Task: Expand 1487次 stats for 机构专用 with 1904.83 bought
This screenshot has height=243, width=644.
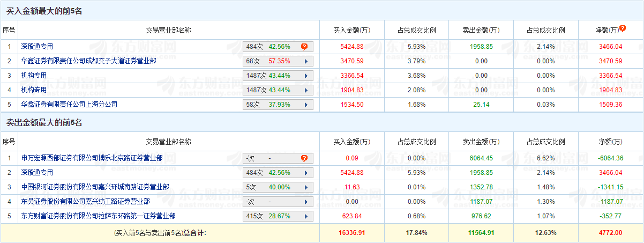Action: click(306, 90)
